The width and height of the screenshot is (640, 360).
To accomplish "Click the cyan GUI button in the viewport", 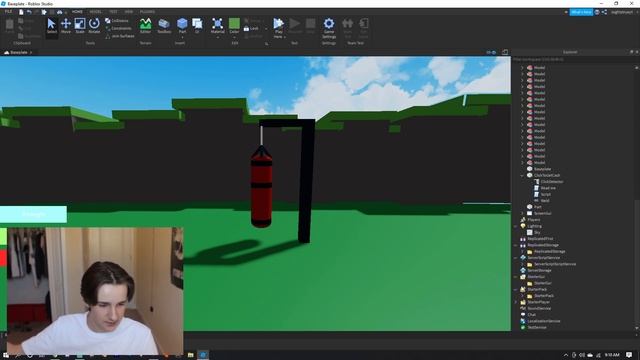I will pos(33,214).
